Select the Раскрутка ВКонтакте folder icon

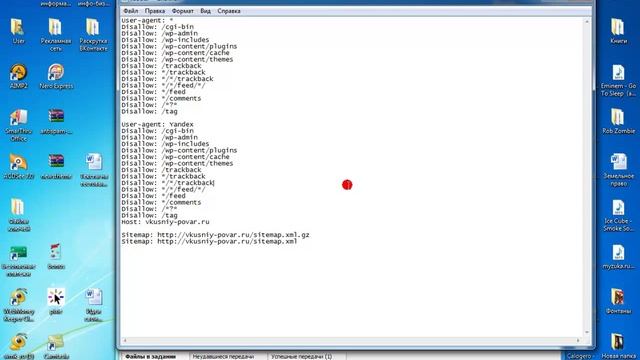(x=93, y=35)
